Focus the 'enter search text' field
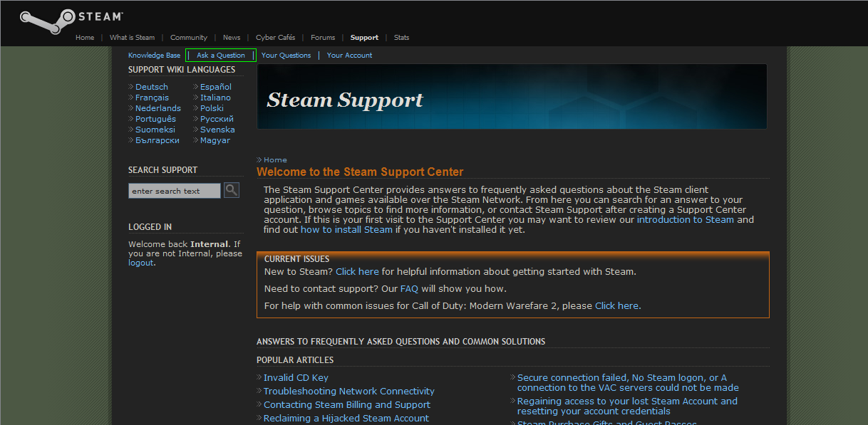The height and width of the screenshot is (425, 868). 175,191
